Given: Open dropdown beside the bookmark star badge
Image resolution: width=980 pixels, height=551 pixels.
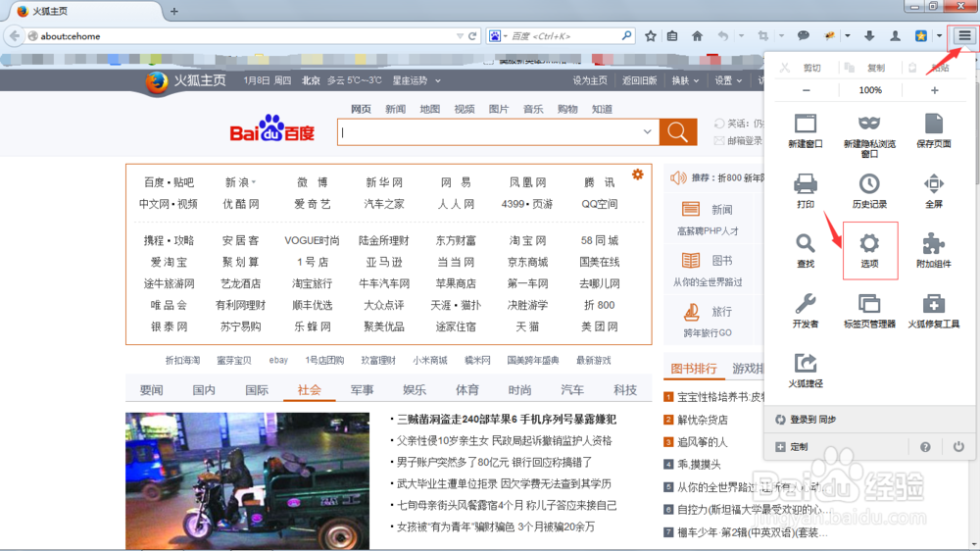Looking at the screenshot, I should pyautogui.click(x=939, y=36).
